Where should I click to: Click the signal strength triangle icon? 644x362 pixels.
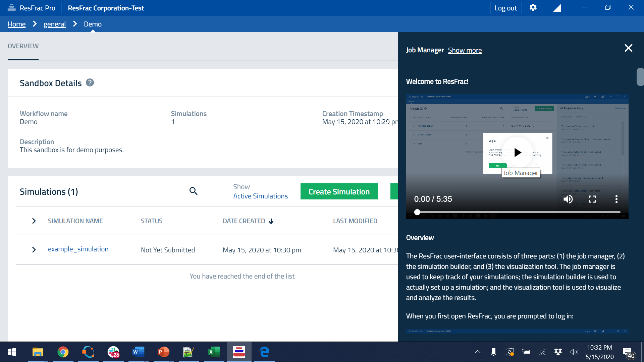(557, 8)
